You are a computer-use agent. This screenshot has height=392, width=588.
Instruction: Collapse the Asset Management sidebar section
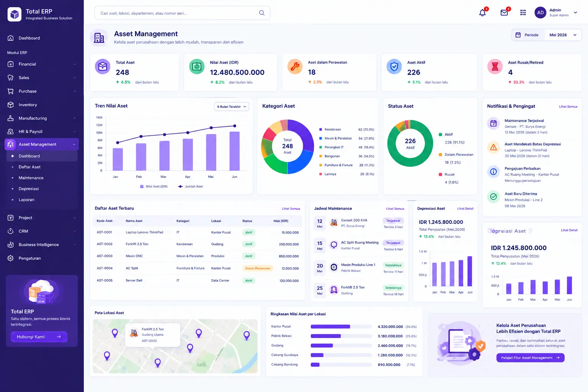point(74,144)
